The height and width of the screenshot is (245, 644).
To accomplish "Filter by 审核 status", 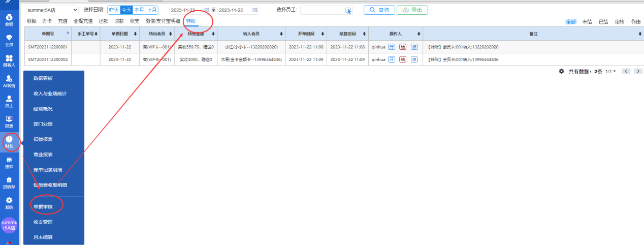I will 620,22.
